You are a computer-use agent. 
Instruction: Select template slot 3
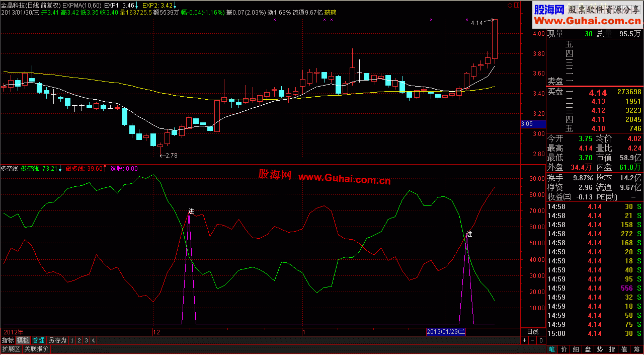(86, 340)
